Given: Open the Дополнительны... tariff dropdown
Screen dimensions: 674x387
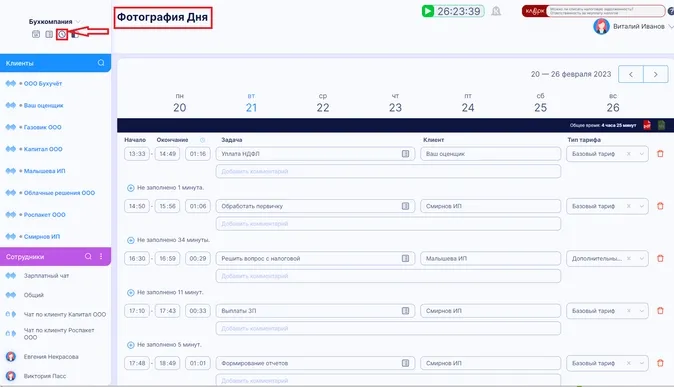Looking at the screenshot, I should (x=642, y=258).
